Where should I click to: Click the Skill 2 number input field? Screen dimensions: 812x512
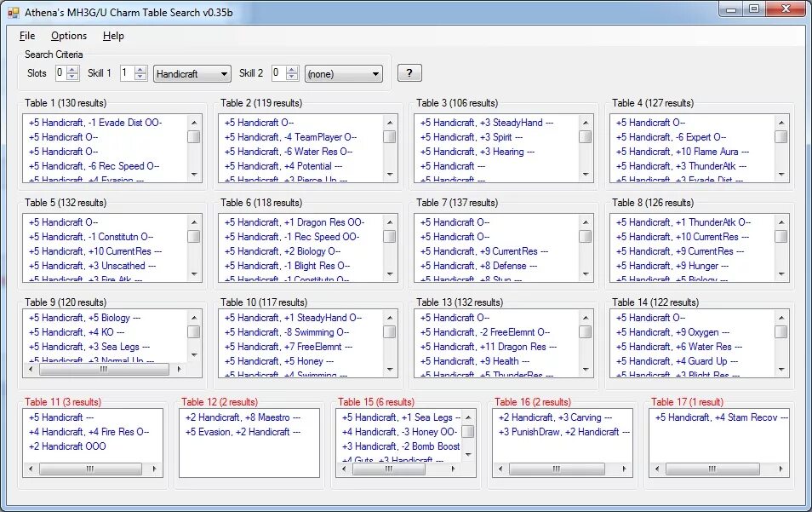pos(278,73)
